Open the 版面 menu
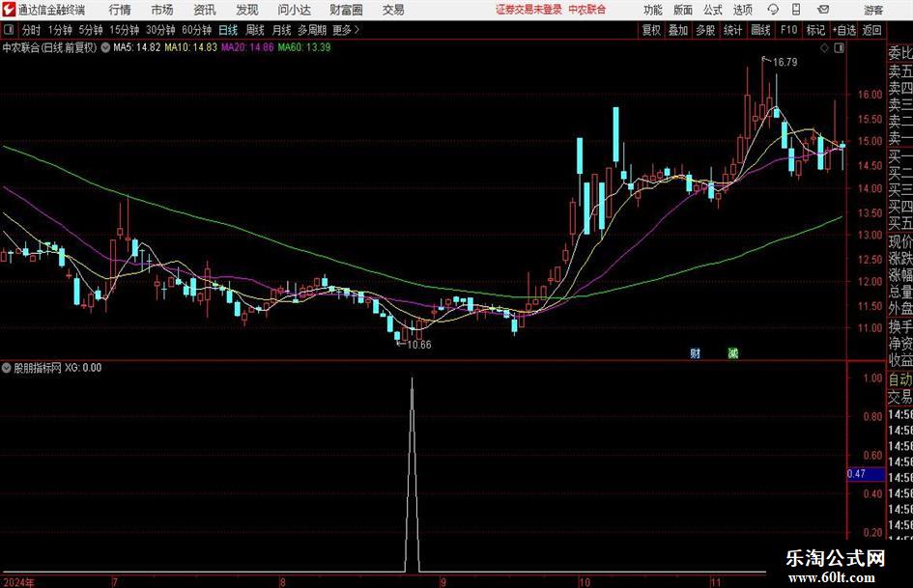 (x=683, y=10)
